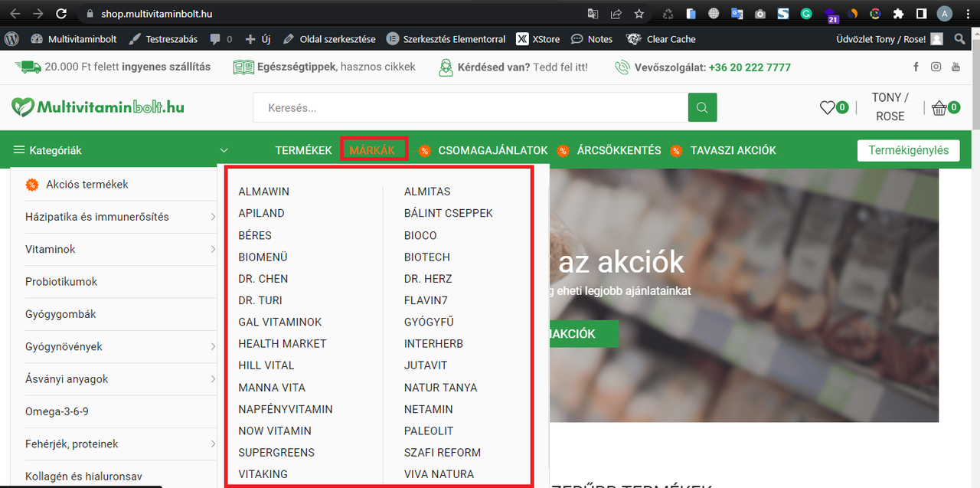This screenshot has width=980, height=488.
Task: Expand the Kategóriák dropdown chevron
Action: tap(224, 150)
